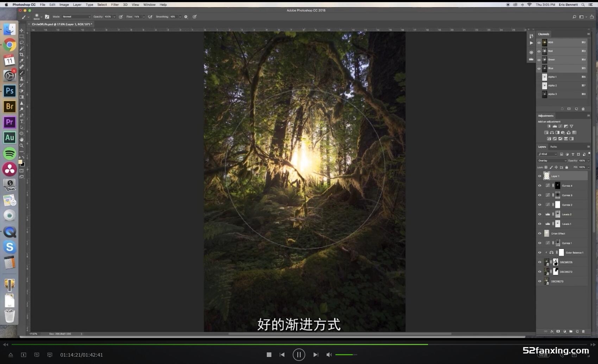Select the Rectangular Marquee tool

click(21, 36)
